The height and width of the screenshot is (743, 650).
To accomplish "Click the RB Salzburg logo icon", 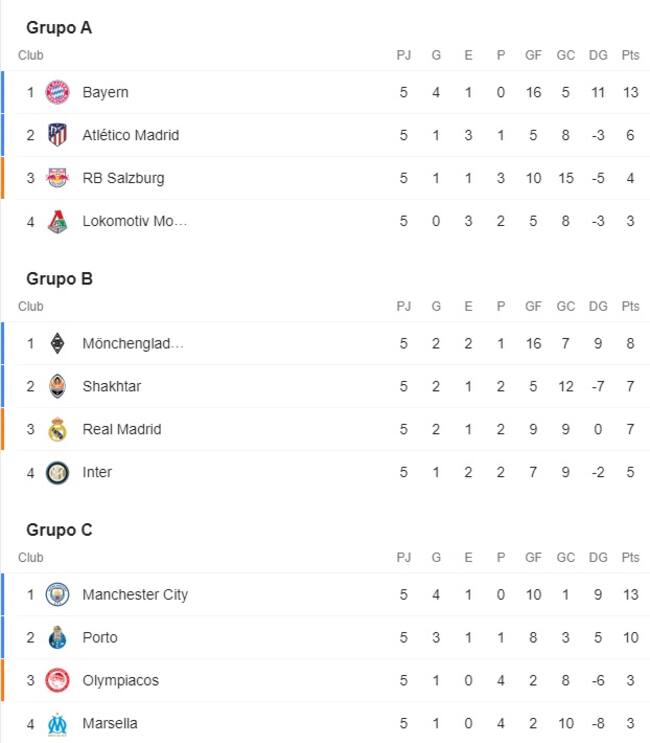I will click(x=57, y=178).
